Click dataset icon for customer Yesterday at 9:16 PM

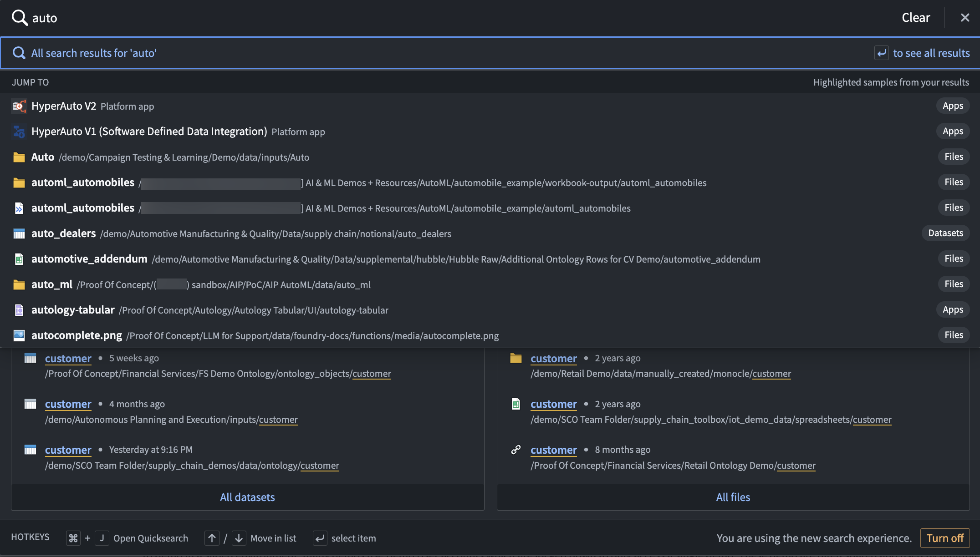pyautogui.click(x=30, y=450)
